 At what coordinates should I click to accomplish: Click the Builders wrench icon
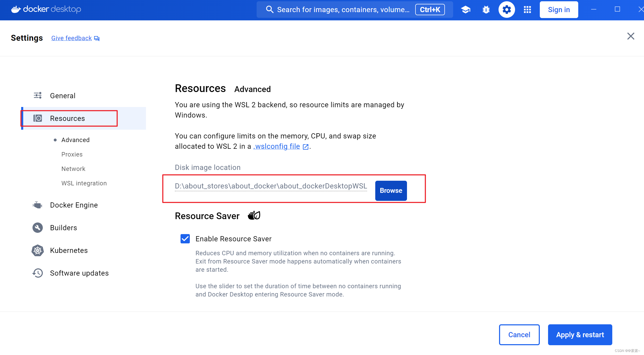[x=38, y=228]
